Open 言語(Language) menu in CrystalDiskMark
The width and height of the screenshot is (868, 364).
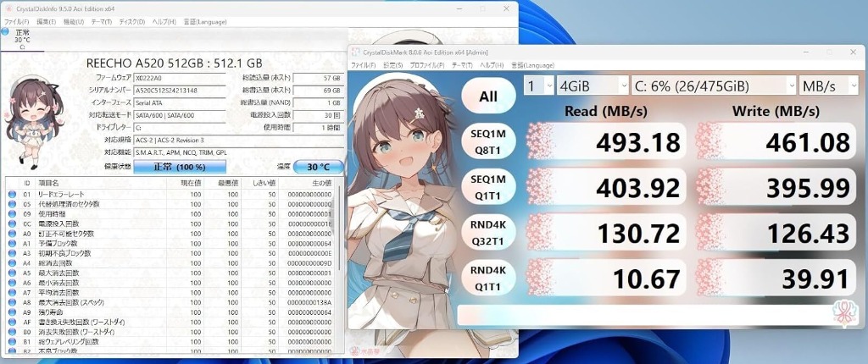point(532,65)
